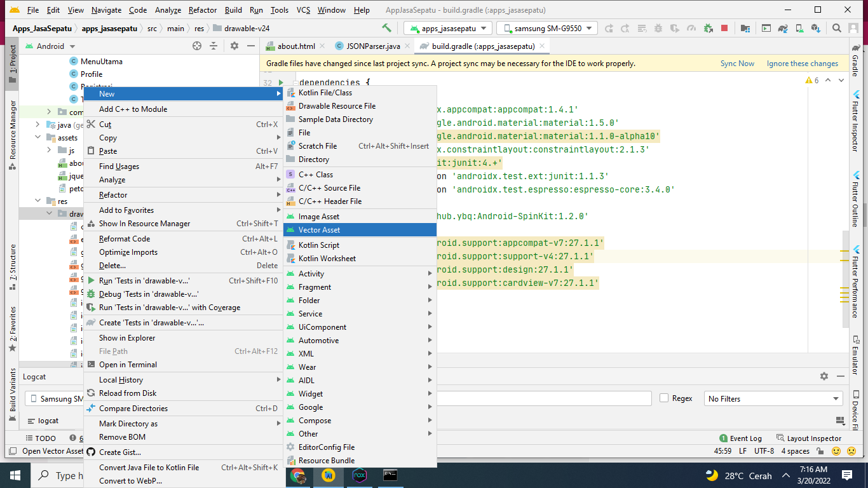The image size is (868, 488).
Task: Open the Android view dropdown in Project panel
Action: point(50,46)
